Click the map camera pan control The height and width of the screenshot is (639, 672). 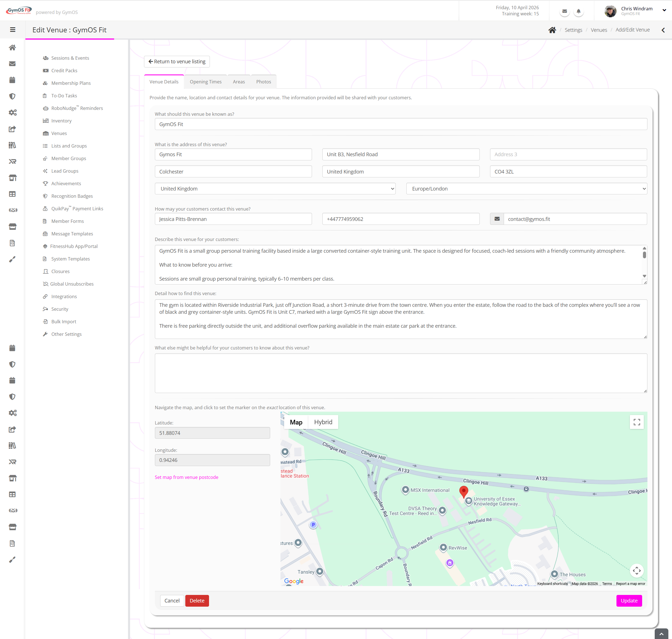pos(637,571)
